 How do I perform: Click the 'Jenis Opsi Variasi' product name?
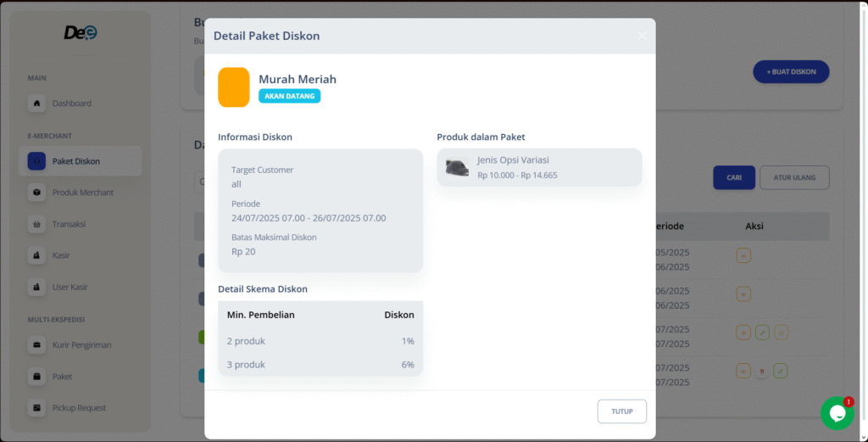[x=513, y=160]
